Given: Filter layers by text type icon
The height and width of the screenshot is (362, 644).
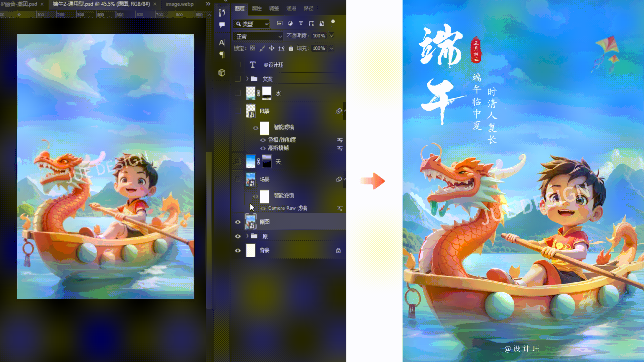Looking at the screenshot, I should pos(301,23).
